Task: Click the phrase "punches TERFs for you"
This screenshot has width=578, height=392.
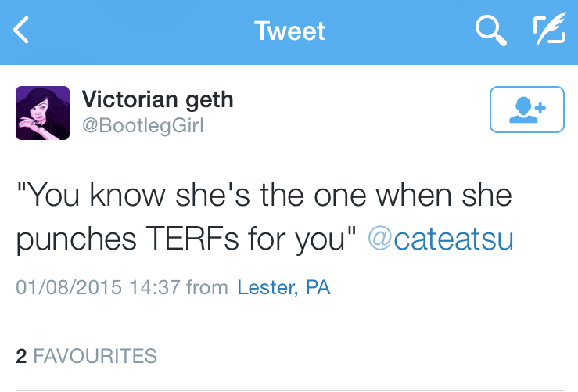Action: coord(180,239)
